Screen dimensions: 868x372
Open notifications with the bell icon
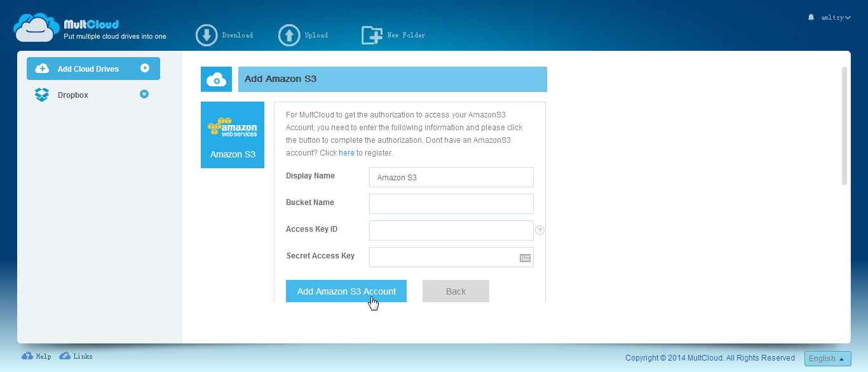pos(811,17)
